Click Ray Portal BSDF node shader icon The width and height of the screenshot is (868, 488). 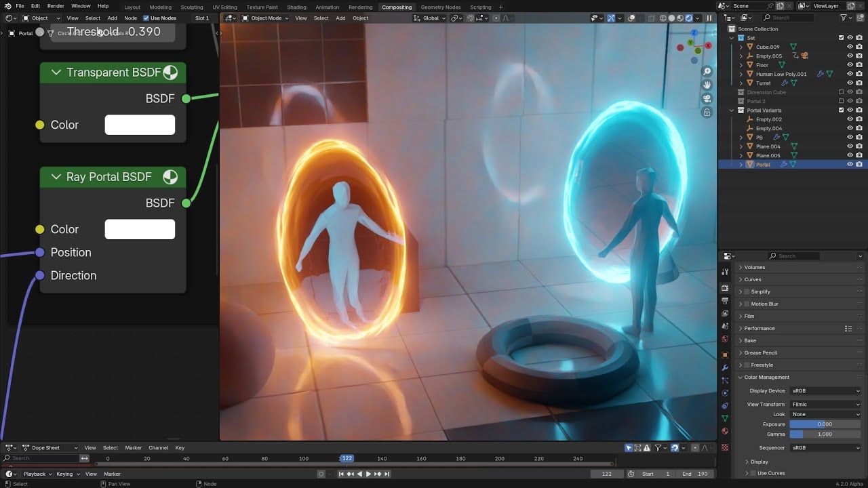pos(170,177)
